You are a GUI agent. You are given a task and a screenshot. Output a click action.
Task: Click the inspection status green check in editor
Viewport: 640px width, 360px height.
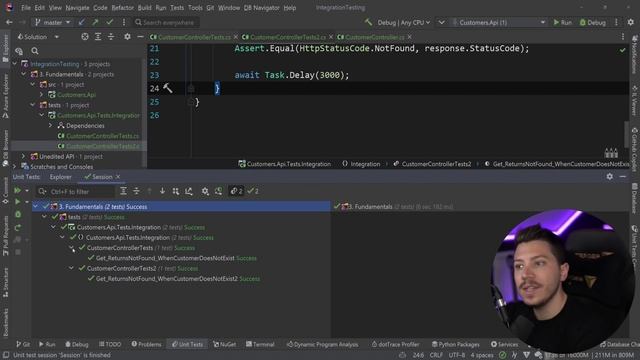pos(622,50)
